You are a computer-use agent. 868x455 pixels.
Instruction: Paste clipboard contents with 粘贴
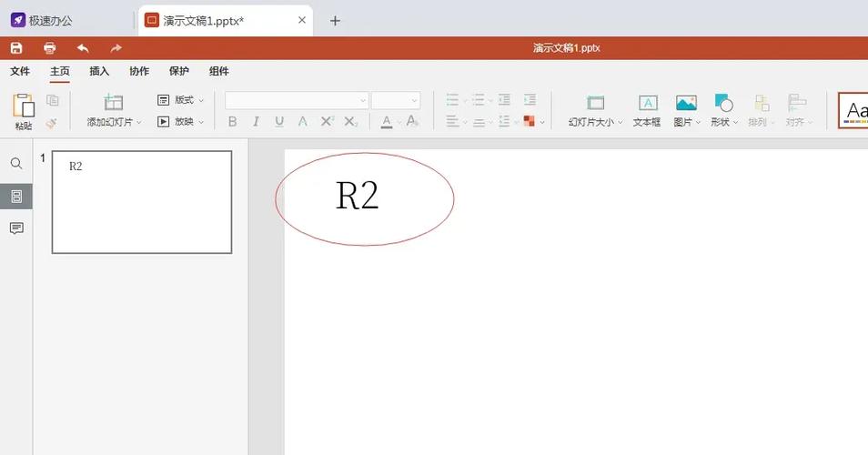(x=24, y=112)
